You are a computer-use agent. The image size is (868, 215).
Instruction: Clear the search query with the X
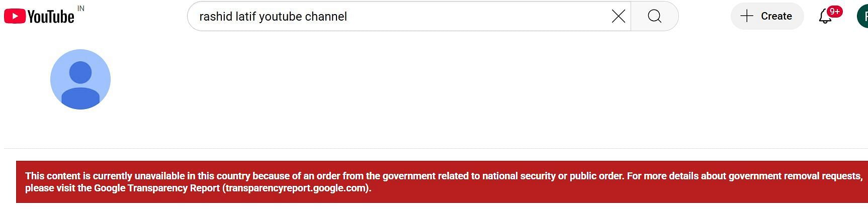[618, 17]
